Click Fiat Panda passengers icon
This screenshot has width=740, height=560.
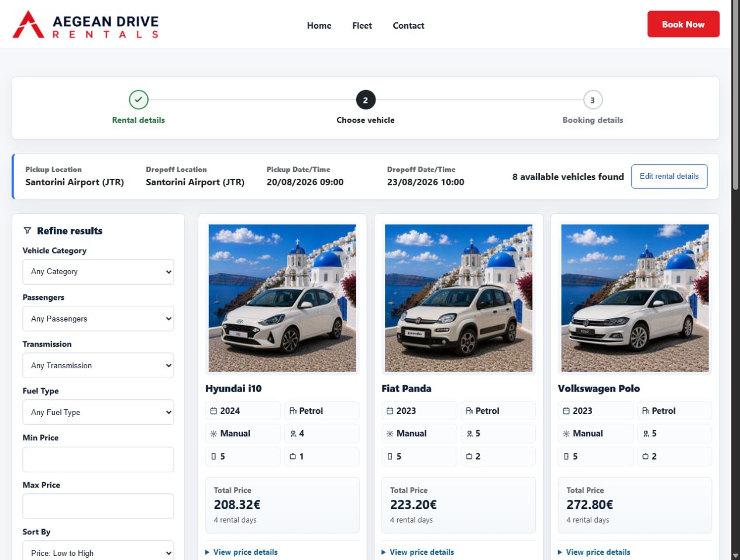(x=469, y=434)
